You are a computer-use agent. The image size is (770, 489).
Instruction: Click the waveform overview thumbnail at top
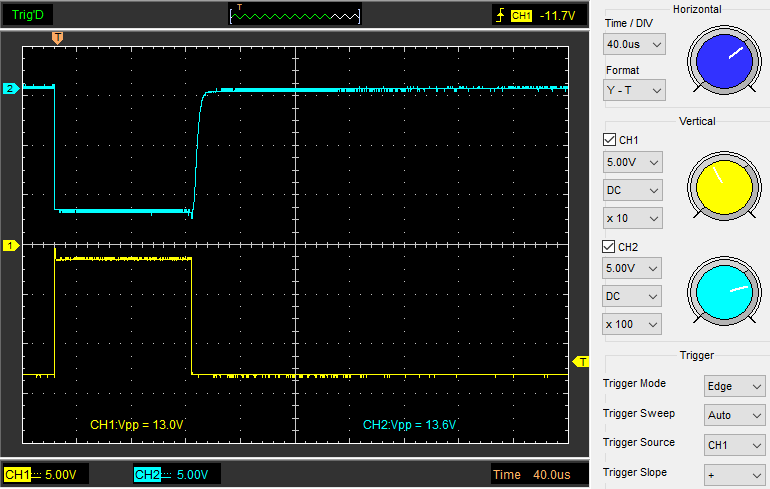click(x=295, y=15)
